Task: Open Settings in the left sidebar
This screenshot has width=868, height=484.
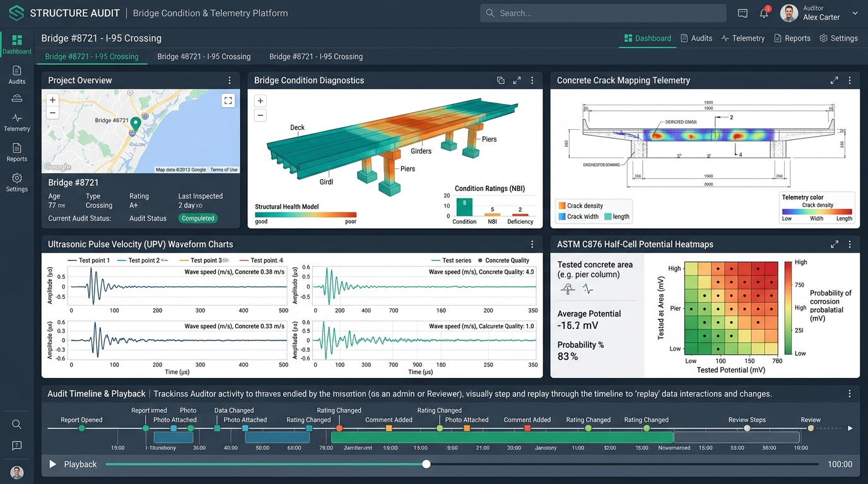Action: point(17,183)
